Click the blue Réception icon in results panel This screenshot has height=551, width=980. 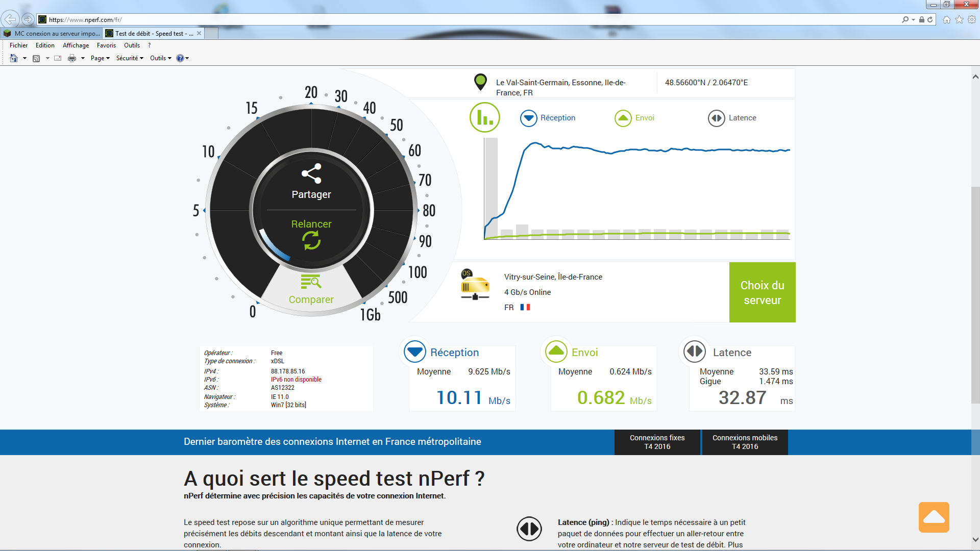[x=415, y=352]
